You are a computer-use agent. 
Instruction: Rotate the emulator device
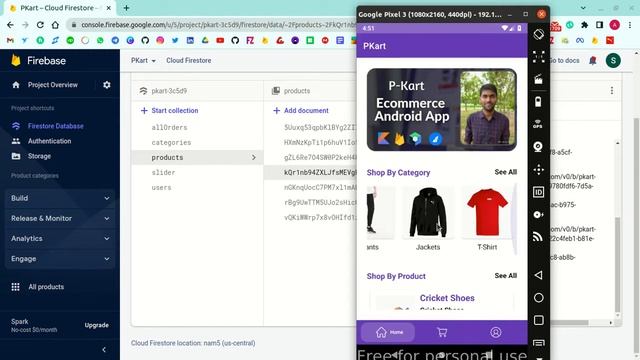tap(538, 34)
